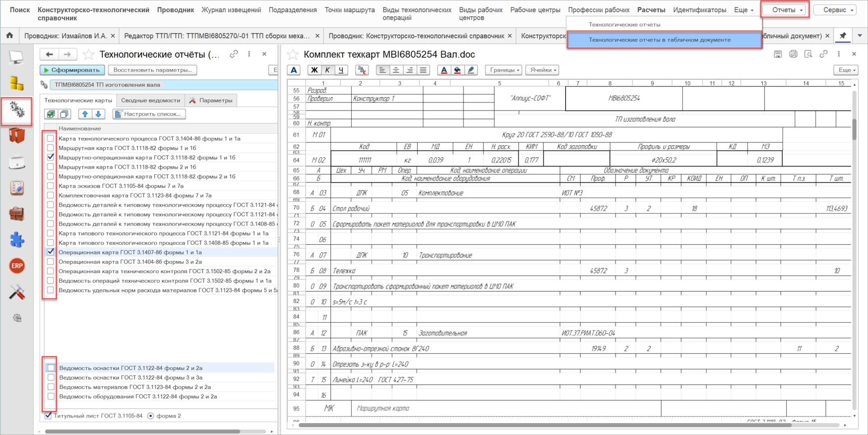Image resolution: width=868 pixels, height=435 pixels.
Task: Check all technological cards icon
Action: click(x=51, y=114)
